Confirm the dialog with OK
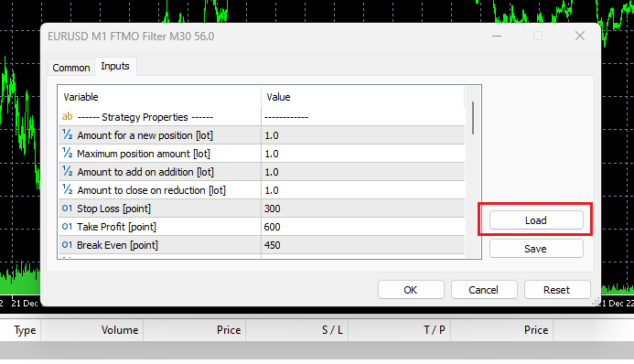Image resolution: width=634 pixels, height=364 pixels. [411, 290]
